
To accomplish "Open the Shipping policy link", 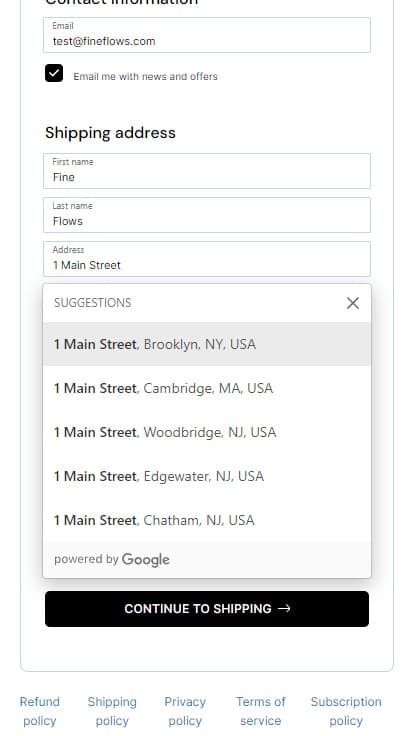I will tap(112, 711).
